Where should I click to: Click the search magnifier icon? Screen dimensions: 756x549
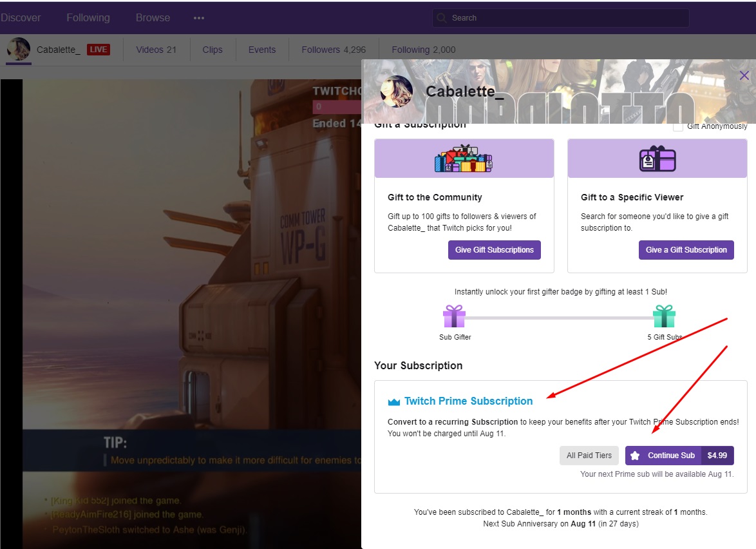[x=441, y=18]
